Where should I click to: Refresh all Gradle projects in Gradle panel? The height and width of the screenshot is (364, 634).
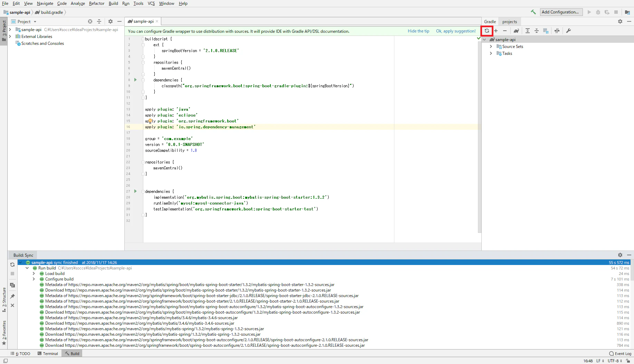click(487, 31)
